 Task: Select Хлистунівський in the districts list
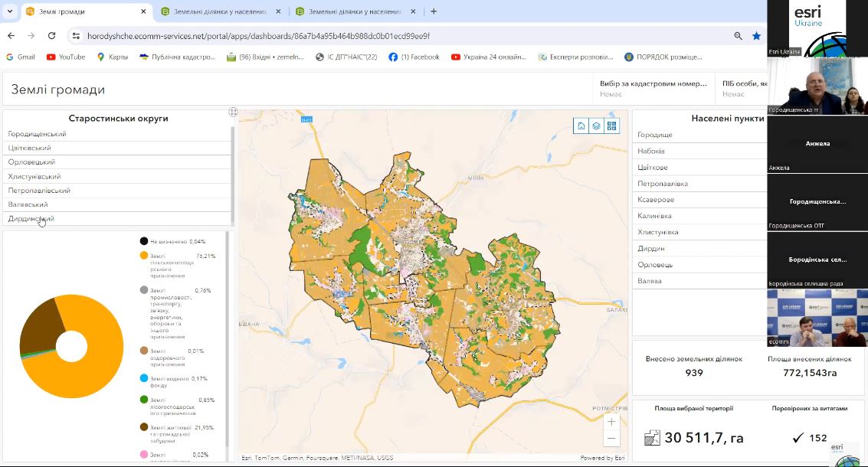pos(116,177)
